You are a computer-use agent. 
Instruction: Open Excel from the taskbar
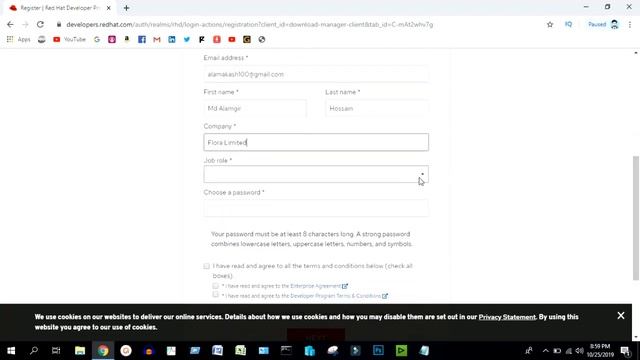(x=240, y=351)
